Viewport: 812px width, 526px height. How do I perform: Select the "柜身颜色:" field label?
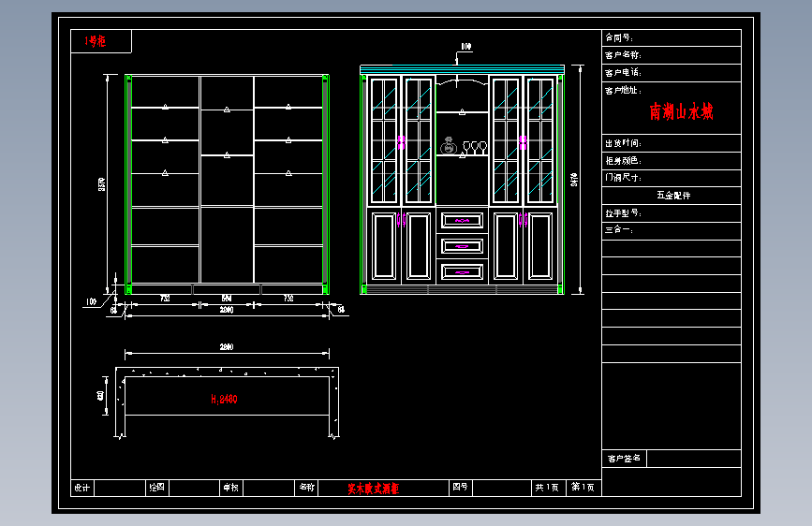pyautogui.click(x=623, y=160)
